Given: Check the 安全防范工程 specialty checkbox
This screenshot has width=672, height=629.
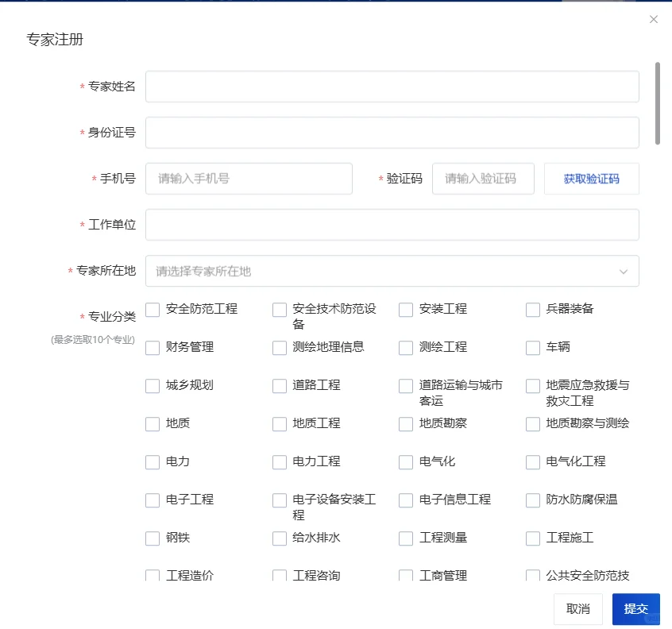Looking at the screenshot, I should (x=152, y=310).
